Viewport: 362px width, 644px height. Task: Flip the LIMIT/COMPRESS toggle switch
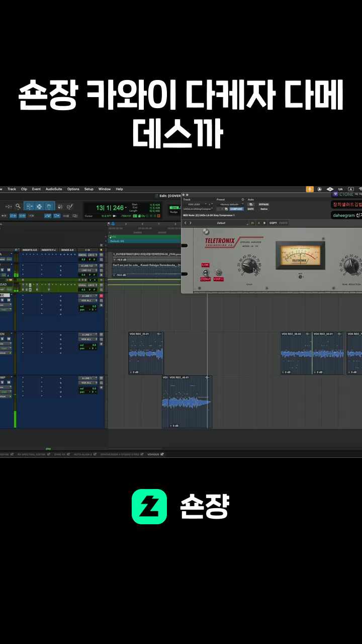point(206,273)
